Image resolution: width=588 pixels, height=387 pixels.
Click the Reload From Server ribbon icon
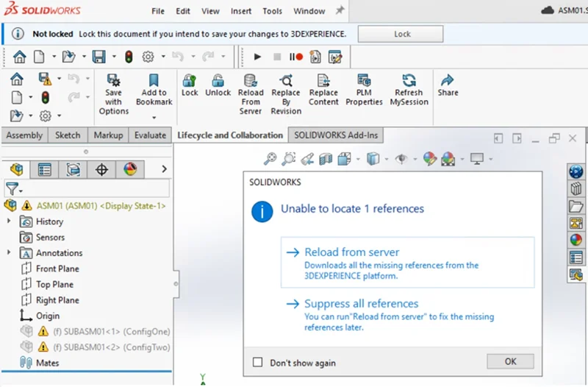click(251, 81)
